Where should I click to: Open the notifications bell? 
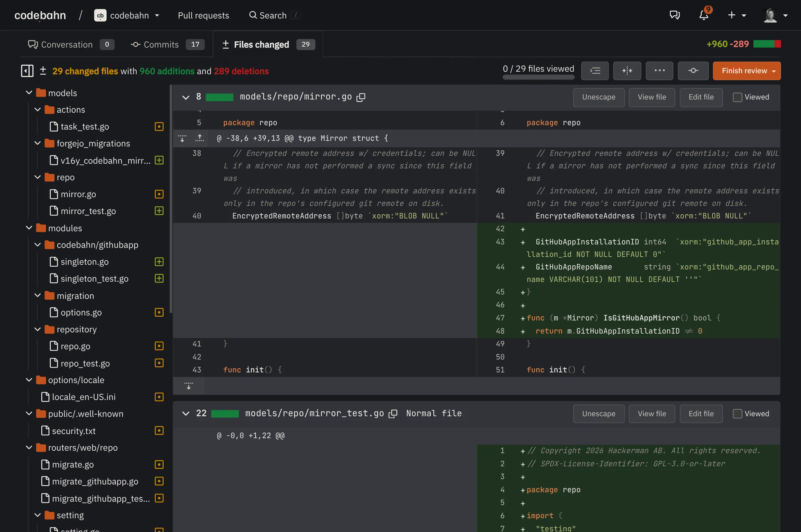point(704,15)
